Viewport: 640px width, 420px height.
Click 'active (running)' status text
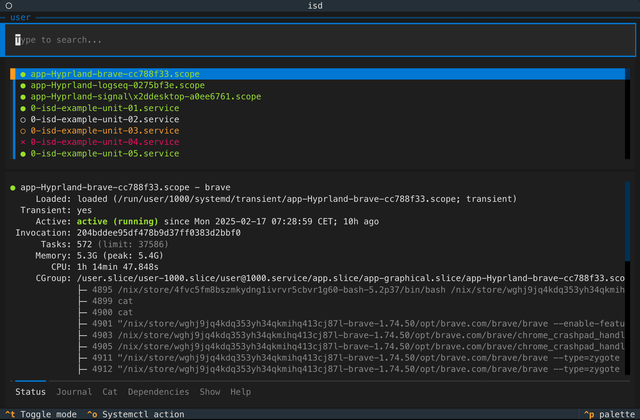point(117,222)
